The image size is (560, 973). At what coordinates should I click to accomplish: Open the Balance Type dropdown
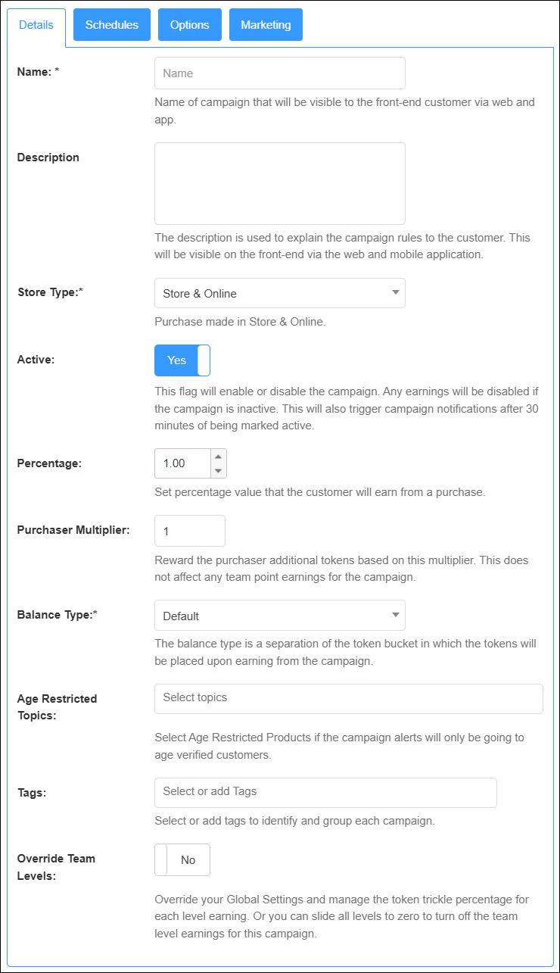(279, 616)
